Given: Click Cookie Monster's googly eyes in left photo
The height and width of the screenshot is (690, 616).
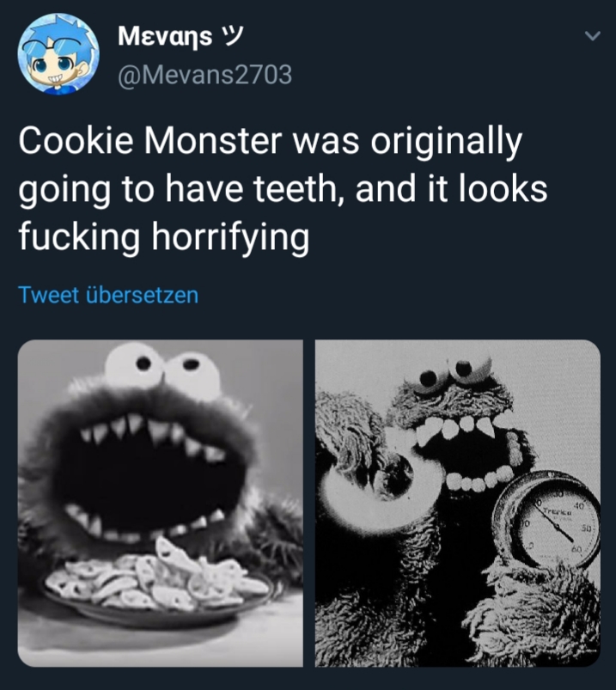Looking at the screenshot, I should coord(163,366).
